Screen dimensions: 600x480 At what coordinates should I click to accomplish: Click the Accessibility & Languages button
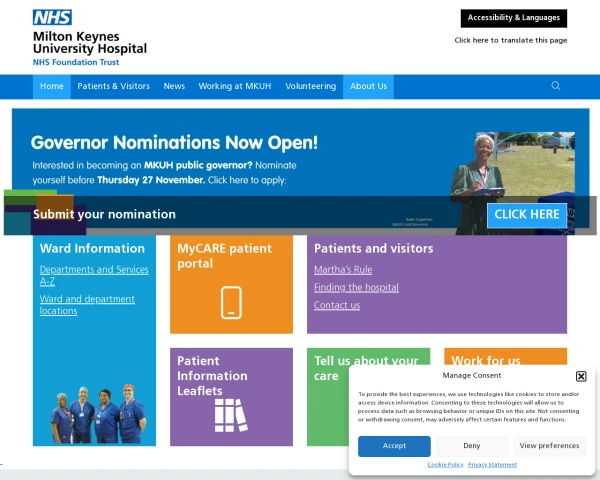pos(514,18)
